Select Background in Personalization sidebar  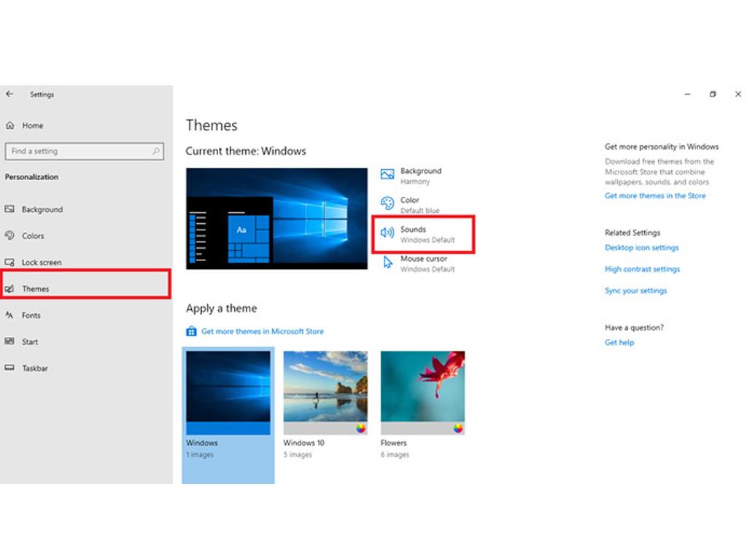tap(42, 210)
